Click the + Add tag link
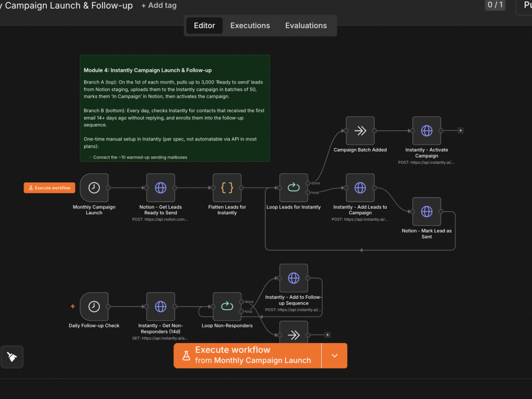This screenshot has width=532, height=399. tap(159, 5)
